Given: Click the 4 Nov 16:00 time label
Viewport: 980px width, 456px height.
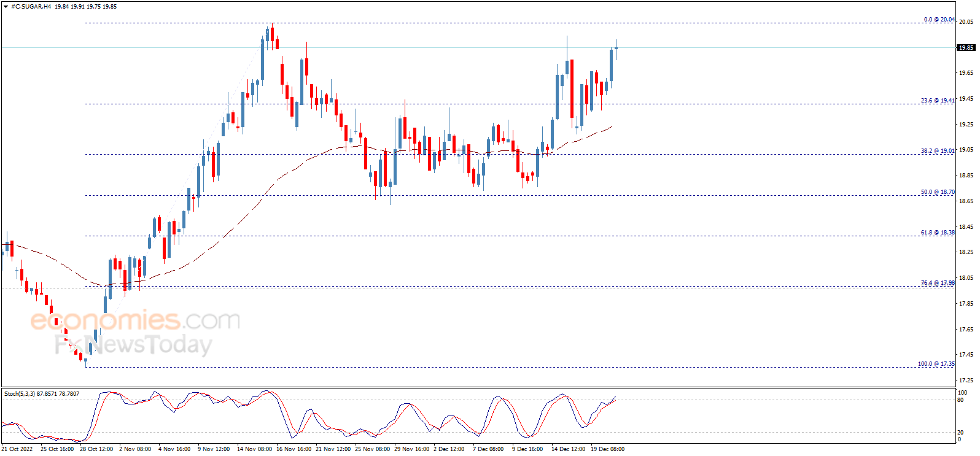Looking at the screenshot, I should [174, 449].
